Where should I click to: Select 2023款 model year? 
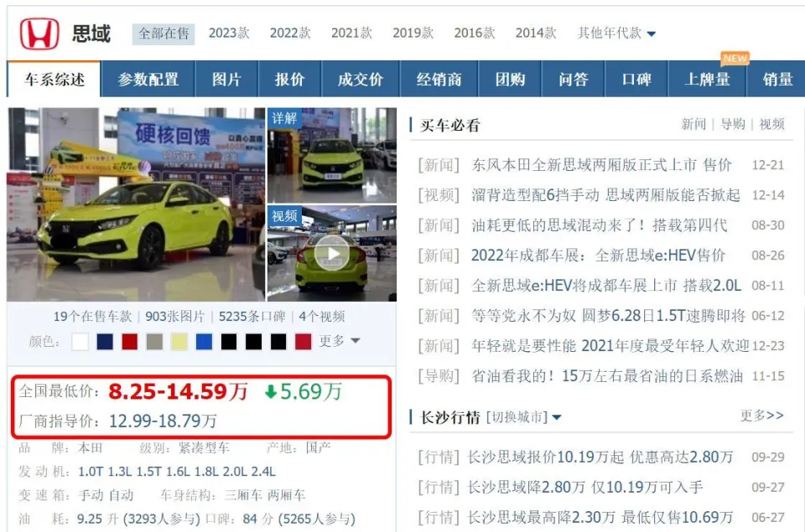(x=229, y=34)
